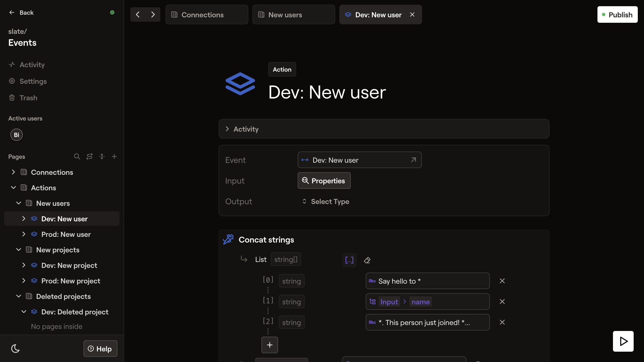Click the Bi active user avatar
644x362 pixels.
click(x=17, y=135)
